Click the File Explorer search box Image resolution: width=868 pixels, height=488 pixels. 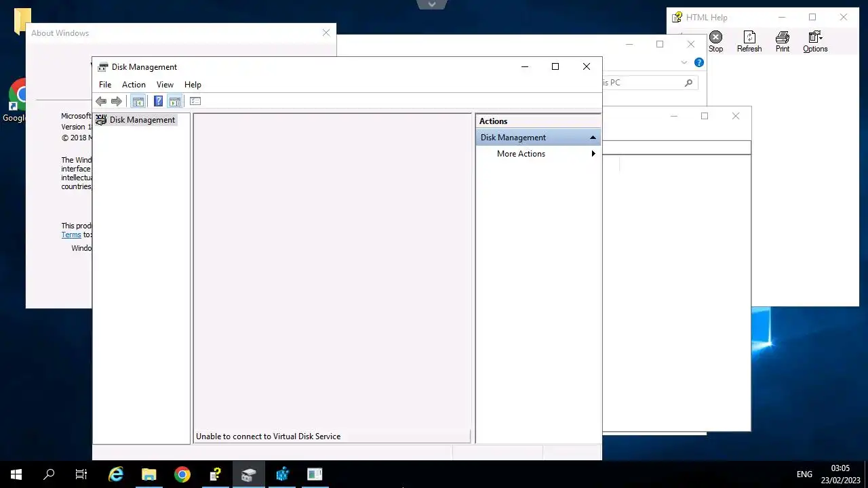650,83
